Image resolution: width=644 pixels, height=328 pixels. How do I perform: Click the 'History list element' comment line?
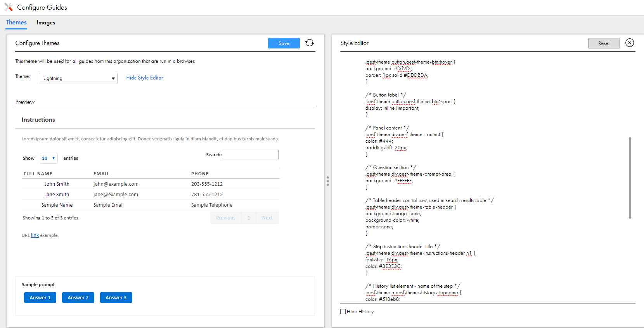click(413, 286)
